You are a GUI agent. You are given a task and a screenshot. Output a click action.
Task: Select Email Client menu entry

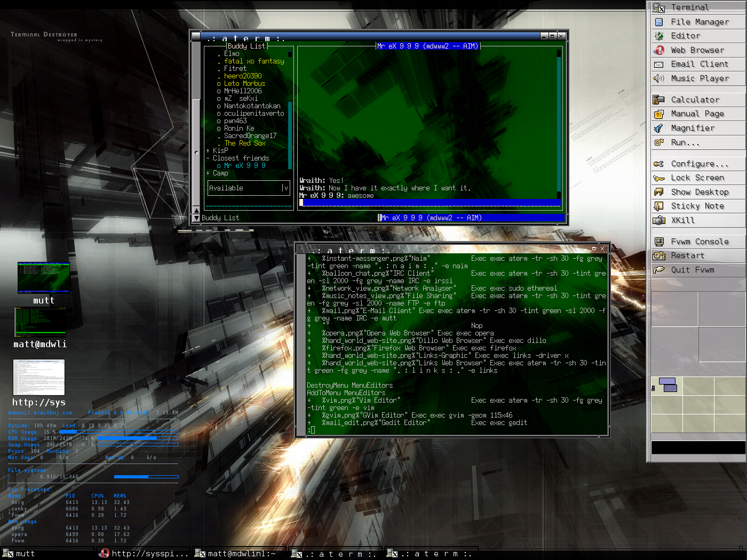(x=699, y=64)
